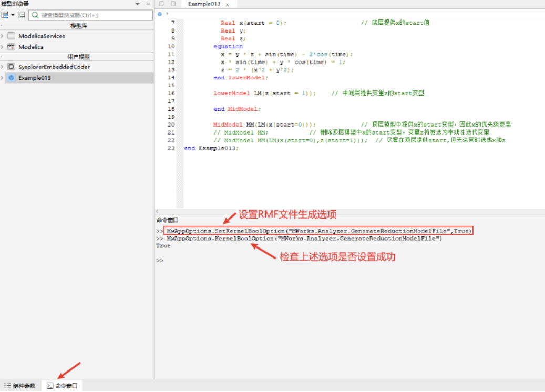
Task: Click the True output in command window
Action: point(163,246)
